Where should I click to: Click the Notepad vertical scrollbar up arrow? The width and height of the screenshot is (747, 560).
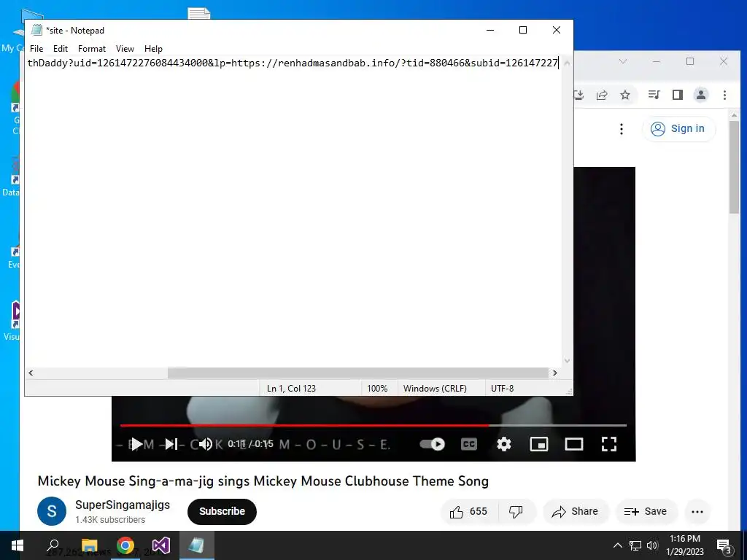click(x=567, y=63)
